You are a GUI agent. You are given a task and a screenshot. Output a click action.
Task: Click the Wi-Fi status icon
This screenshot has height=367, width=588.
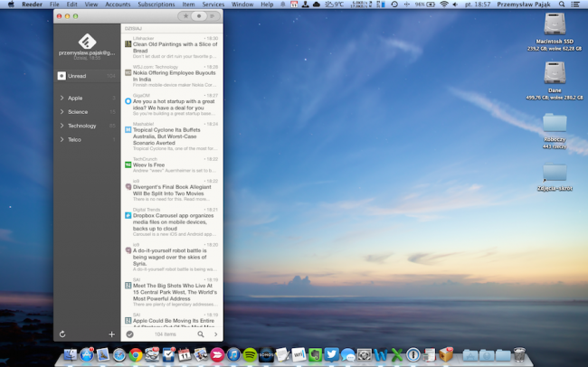pyautogui.click(x=444, y=5)
